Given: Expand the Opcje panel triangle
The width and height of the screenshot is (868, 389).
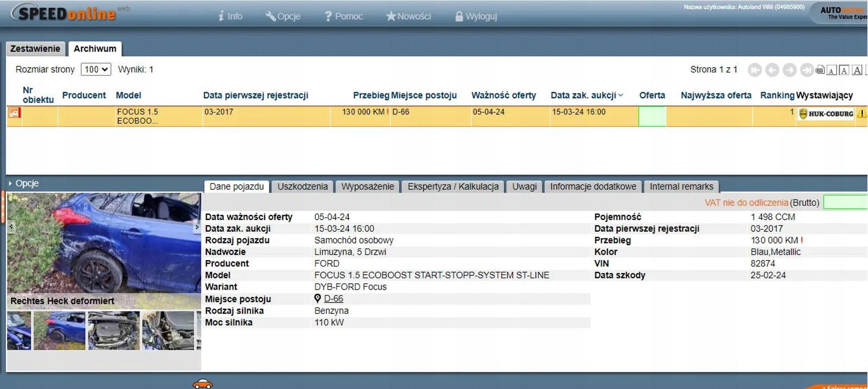Looking at the screenshot, I should [x=10, y=183].
